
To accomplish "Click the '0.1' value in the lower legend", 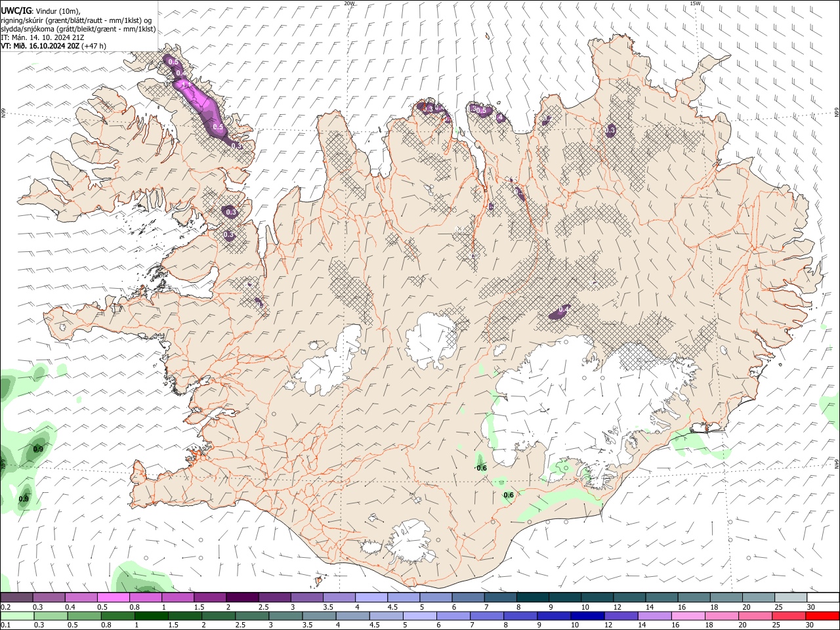I will coord(5,625).
